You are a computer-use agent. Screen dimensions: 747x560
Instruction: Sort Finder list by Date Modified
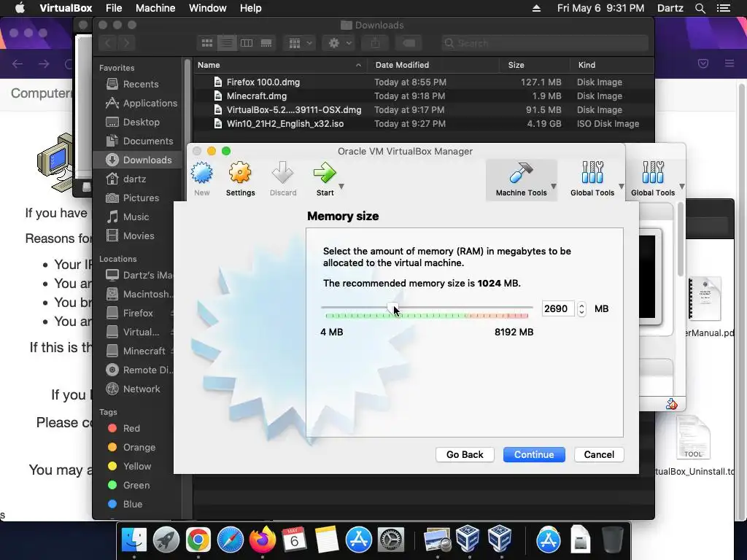tap(433, 65)
